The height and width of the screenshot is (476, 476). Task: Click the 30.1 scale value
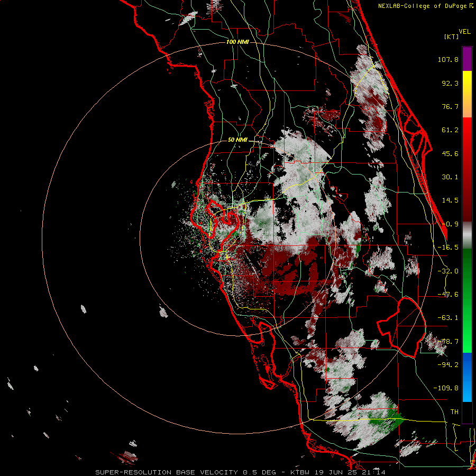pyautogui.click(x=450, y=177)
